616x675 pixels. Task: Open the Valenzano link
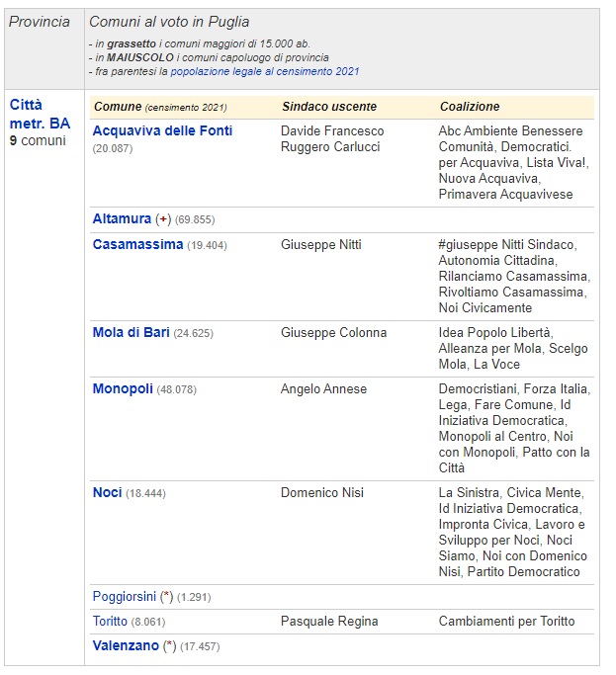(x=125, y=646)
